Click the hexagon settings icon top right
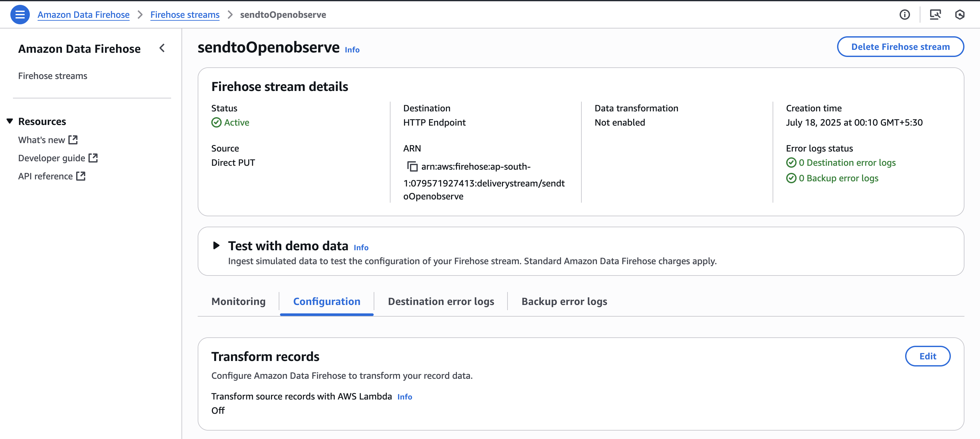Screen dimensions: 980x439 pyautogui.click(x=960, y=15)
